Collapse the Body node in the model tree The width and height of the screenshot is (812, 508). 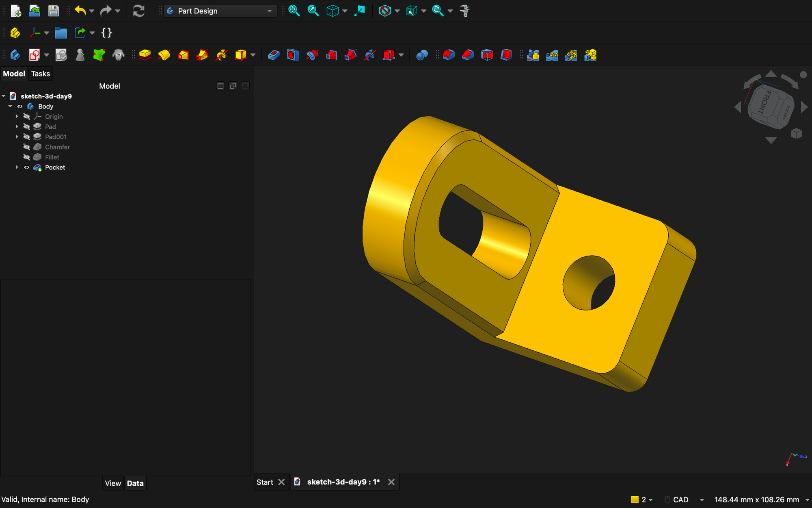coord(10,106)
